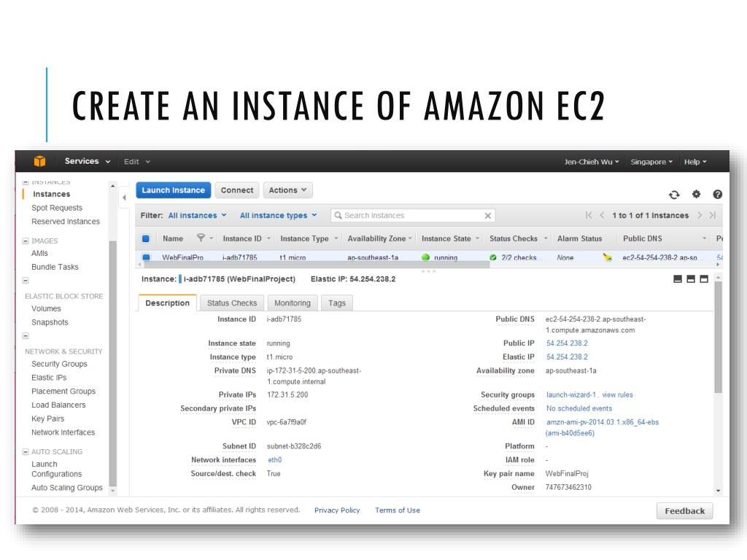The height and width of the screenshot is (560, 747).
Task: Toggle the select-all instances checkbox
Action: coord(146,238)
